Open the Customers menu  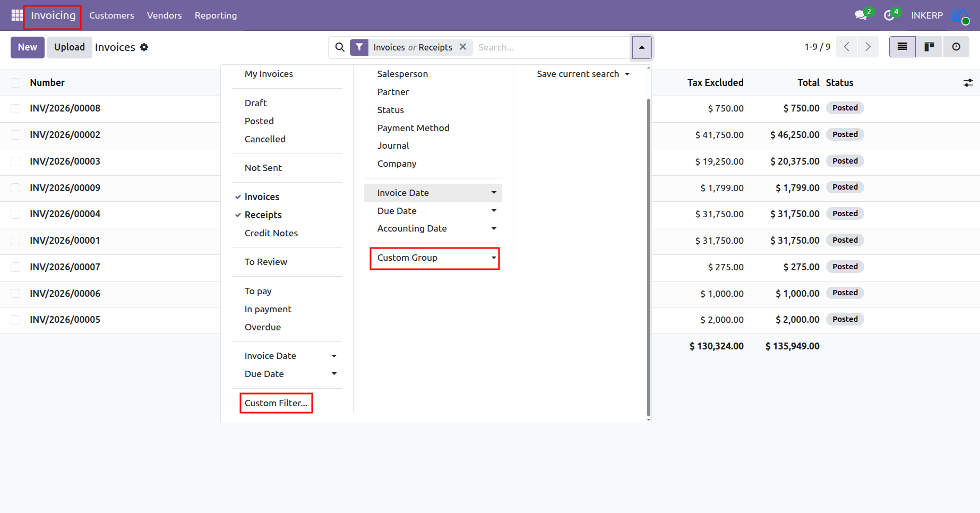click(111, 15)
